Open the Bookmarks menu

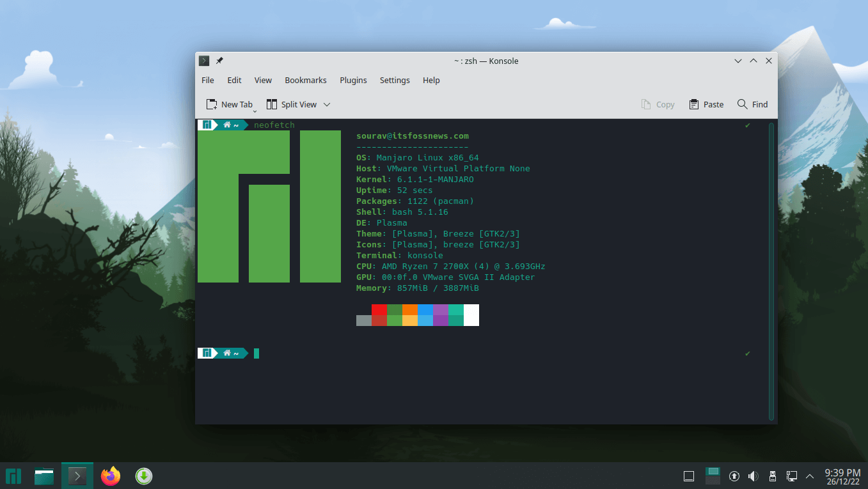point(305,80)
